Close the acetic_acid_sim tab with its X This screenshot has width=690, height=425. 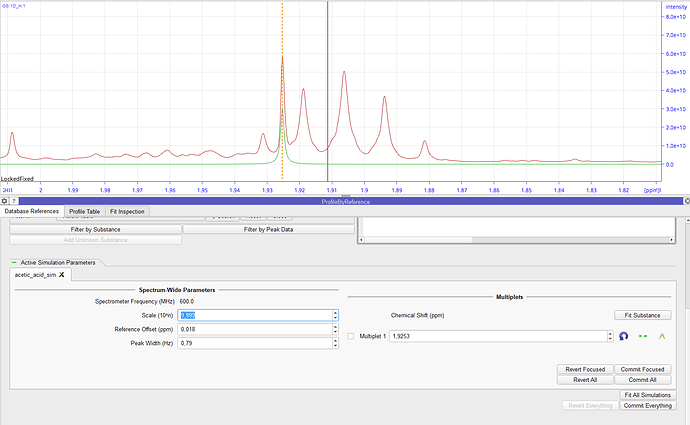61,273
